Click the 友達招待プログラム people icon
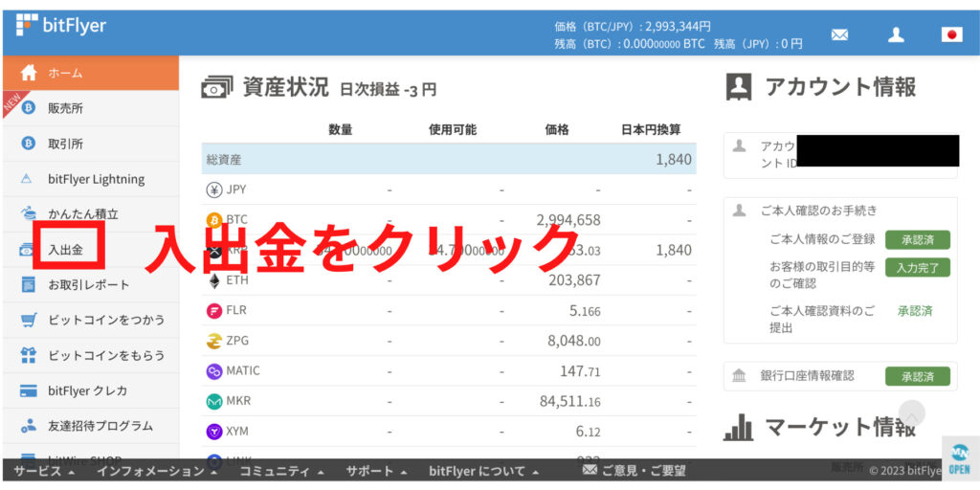Screen dimensions: 980x490 click(x=28, y=426)
